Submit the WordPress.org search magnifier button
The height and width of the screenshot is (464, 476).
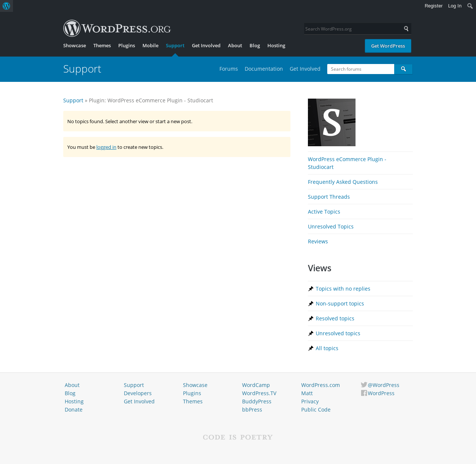pos(406,29)
